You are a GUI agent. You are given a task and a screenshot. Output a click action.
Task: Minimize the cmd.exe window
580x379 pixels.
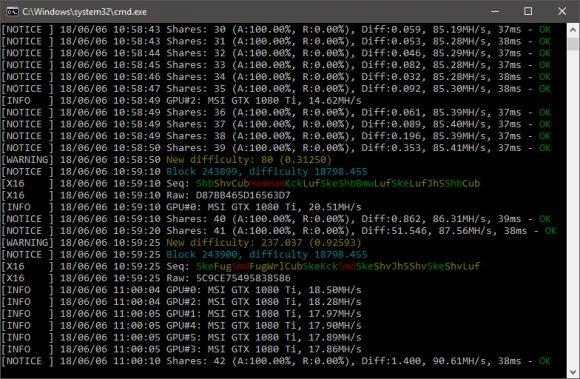pos(495,11)
